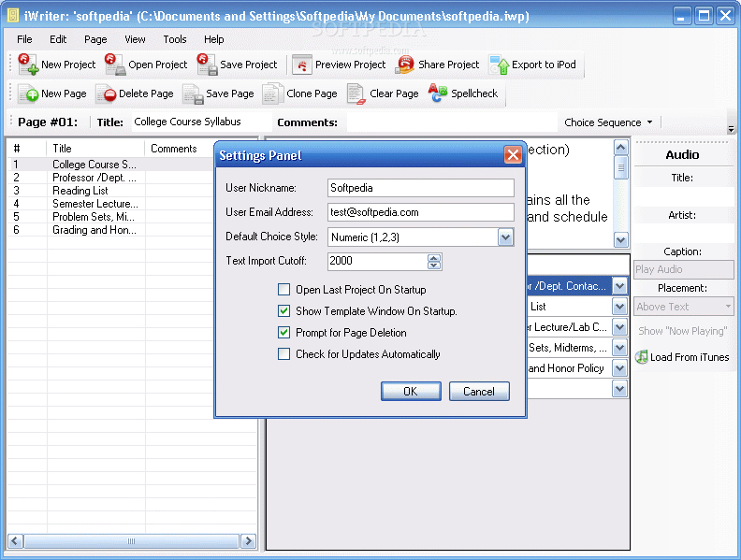Image resolution: width=741 pixels, height=560 pixels.
Task: Open the Default Choice Style dropdown
Action: point(505,237)
